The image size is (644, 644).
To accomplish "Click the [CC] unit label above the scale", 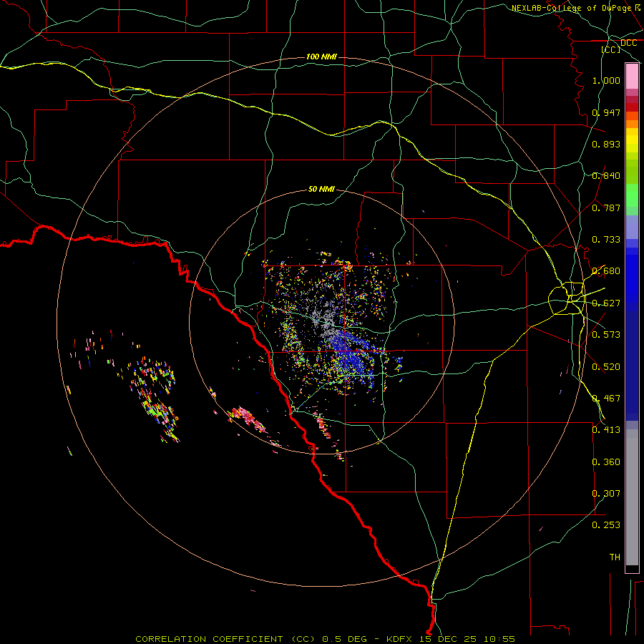I will coord(610,49).
